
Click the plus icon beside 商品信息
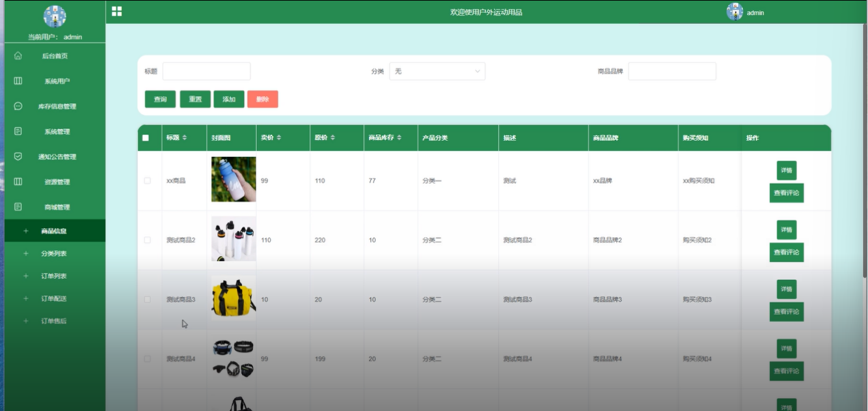[26, 231]
